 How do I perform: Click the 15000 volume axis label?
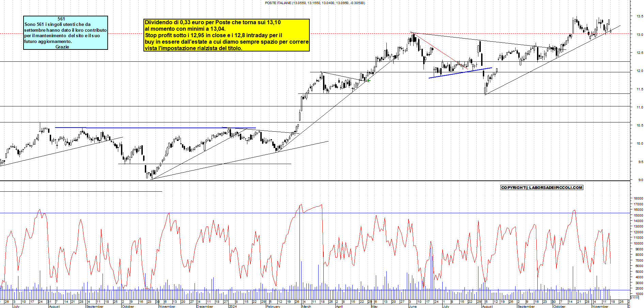click(638, 215)
